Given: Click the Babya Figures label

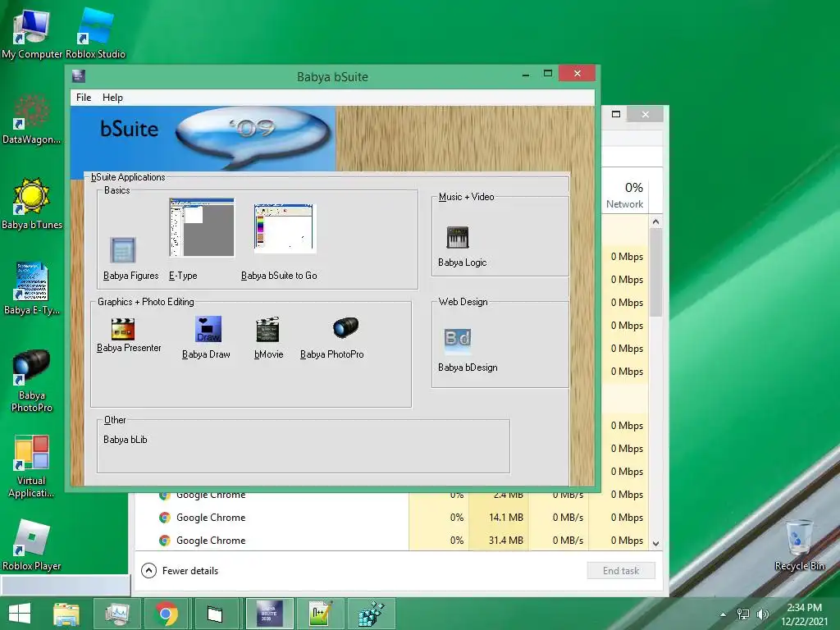Looking at the screenshot, I should (x=130, y=276).
